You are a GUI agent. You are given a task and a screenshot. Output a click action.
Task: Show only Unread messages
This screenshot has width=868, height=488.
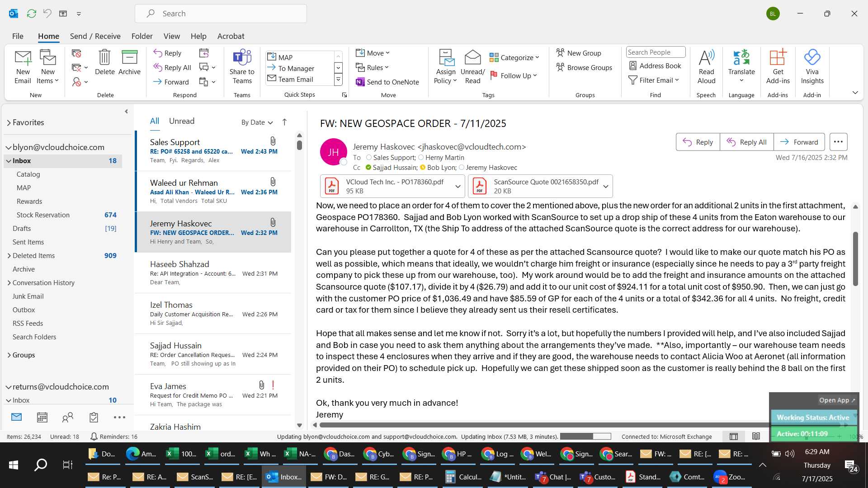[182, 121]
